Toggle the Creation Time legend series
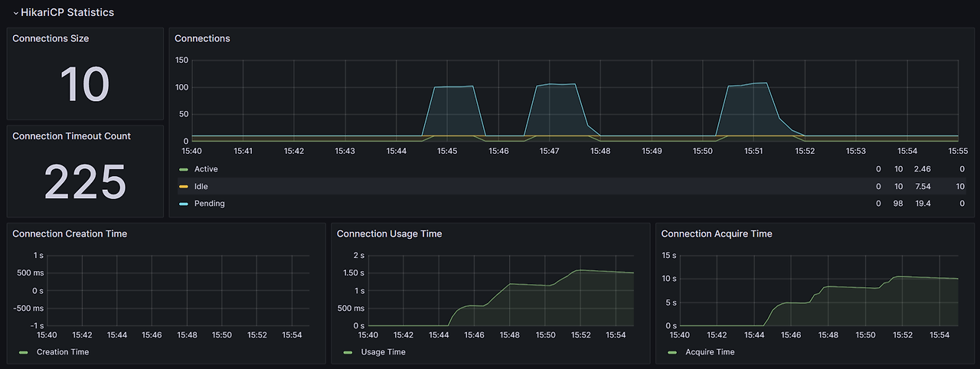The image size is (980, 369). tap(63, 352)
